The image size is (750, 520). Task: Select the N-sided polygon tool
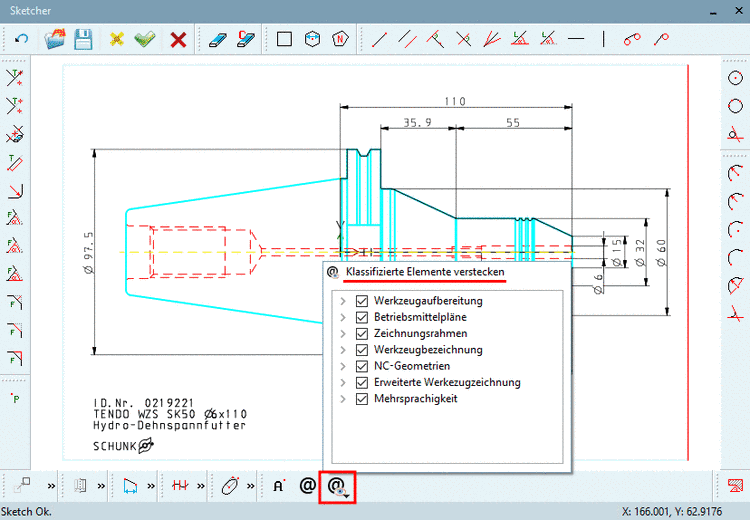pos(340,39)
